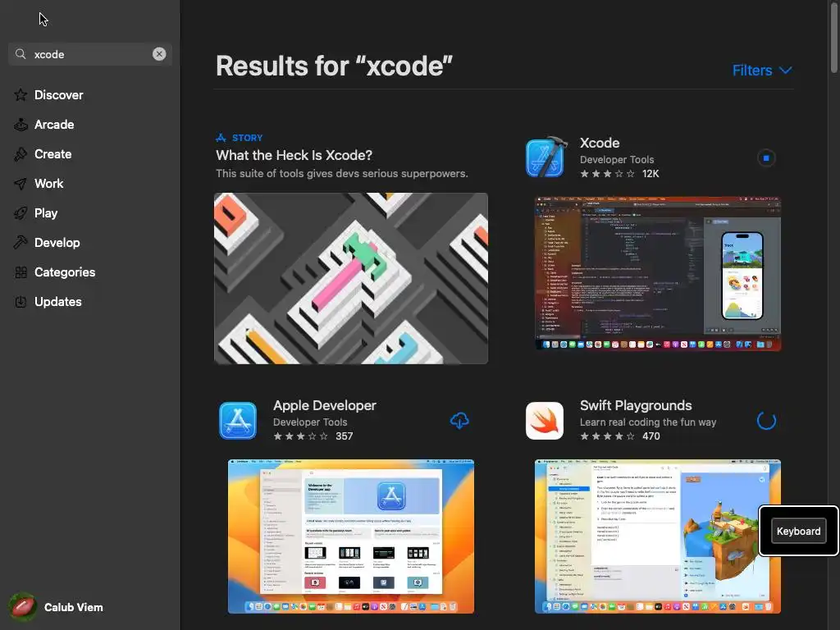Open Calub Viem account avatar
Viewport: 840px width, 630px height.
[22, 607]
